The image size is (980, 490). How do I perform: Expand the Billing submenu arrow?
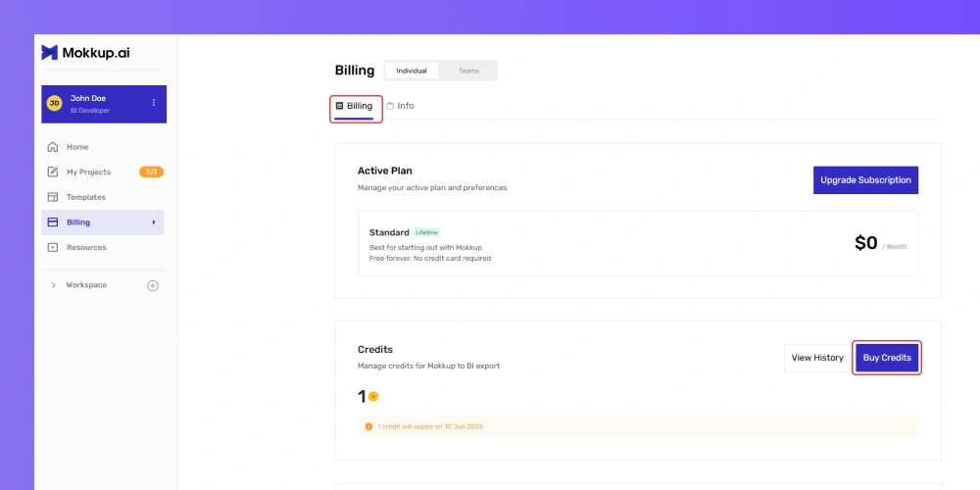tap(154, 221)
